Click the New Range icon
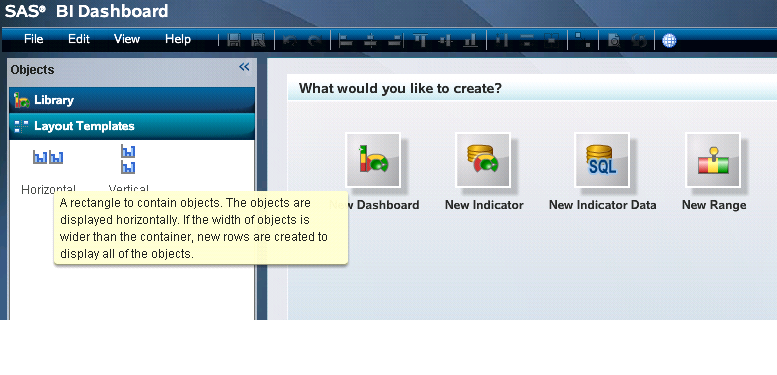The image size is (777, 375). pyautogui.click(x=713, y=160)
